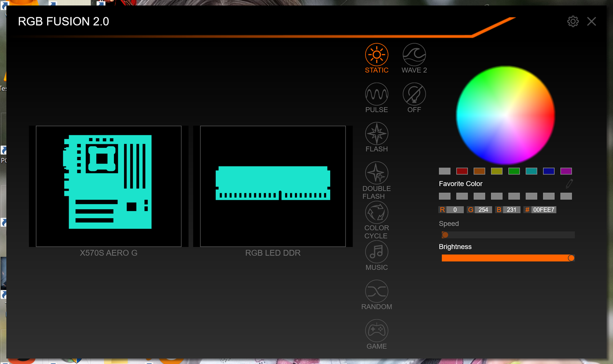Click the G value field showing 254
613x364 pixels.
(x=484, y=210)
